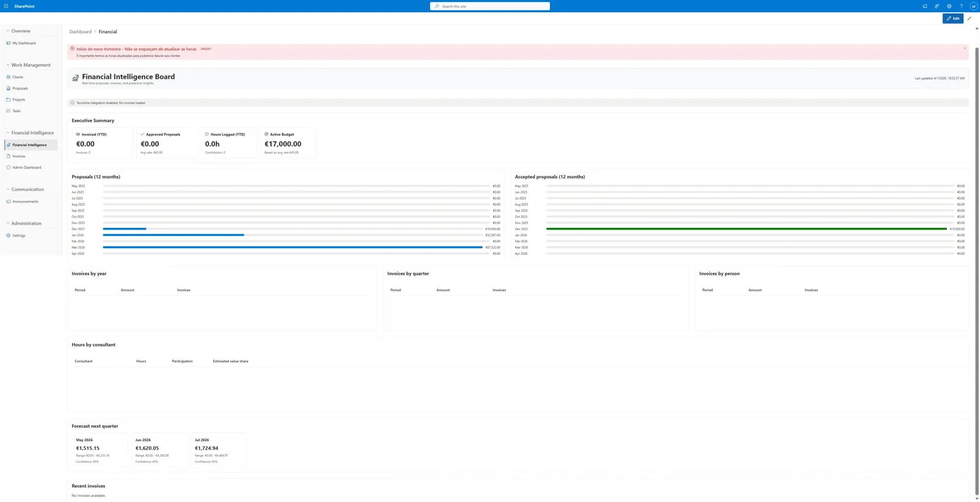980x502 pixels.
Task: Click the collapse arrows icon beside Edit
Action: (x=969, y=18)
